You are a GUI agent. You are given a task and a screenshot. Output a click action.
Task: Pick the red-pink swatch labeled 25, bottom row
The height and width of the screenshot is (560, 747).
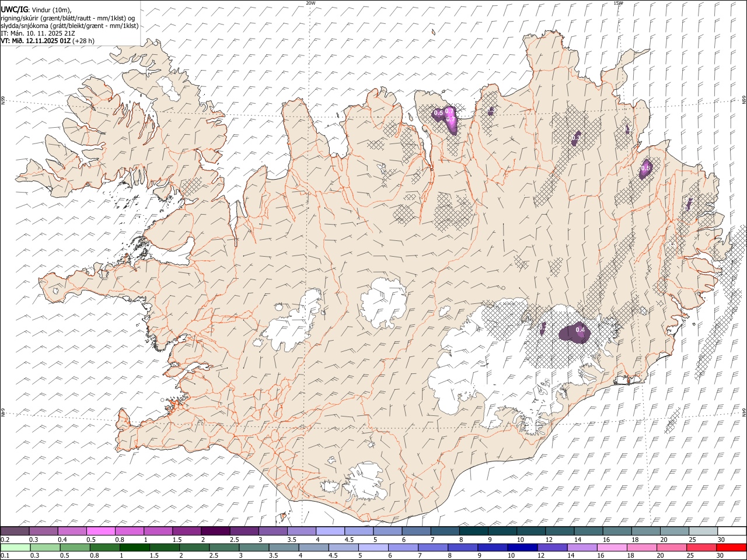(701, 548)
